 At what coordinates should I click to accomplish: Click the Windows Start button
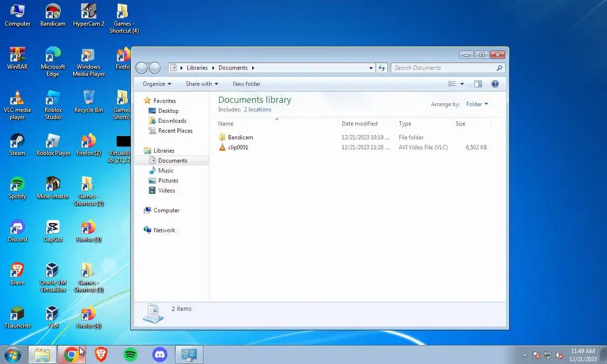13,354
